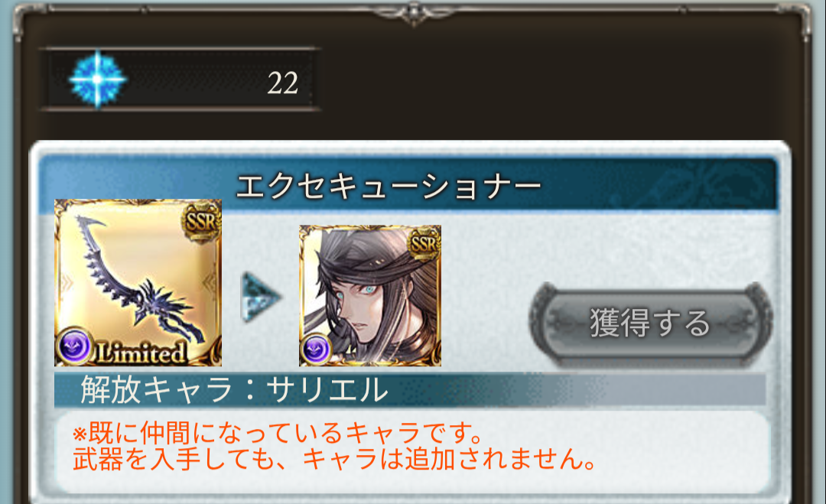Image resolution: width=826 pixels, height=504 pixels.
Task: Click the SSR badge on the character portrait
Action: (x=424, y=243)
